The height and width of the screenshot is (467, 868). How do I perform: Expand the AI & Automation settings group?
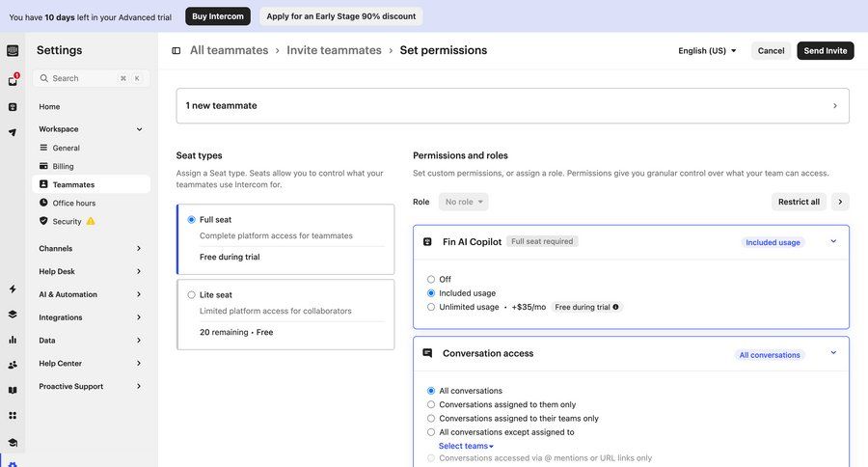click(x=91, y=294)
